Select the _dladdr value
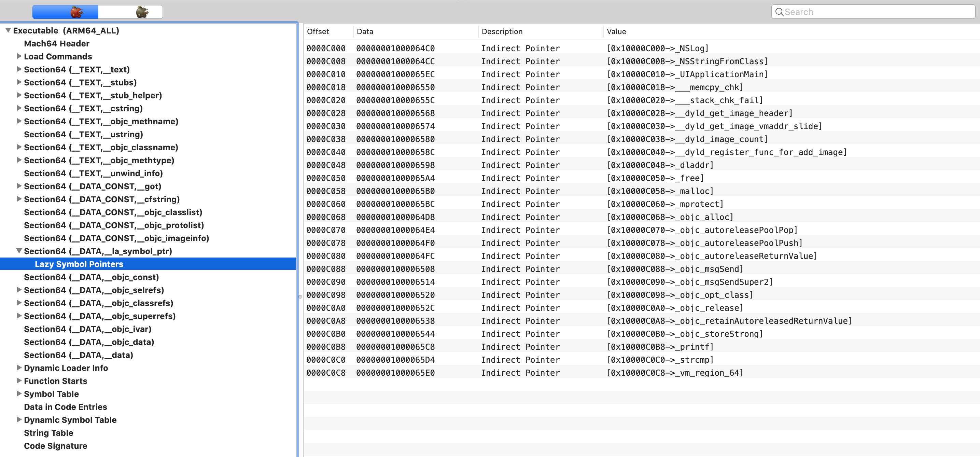980x457 pixels. [660, 165]
